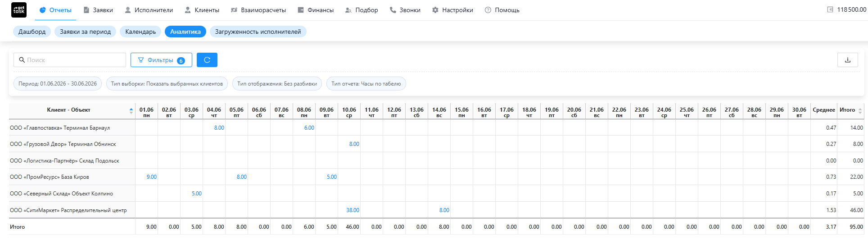Click the gettask logo icon
This screenshot has width=868, height=240.
pyautogui.click(x=19, y=10)
